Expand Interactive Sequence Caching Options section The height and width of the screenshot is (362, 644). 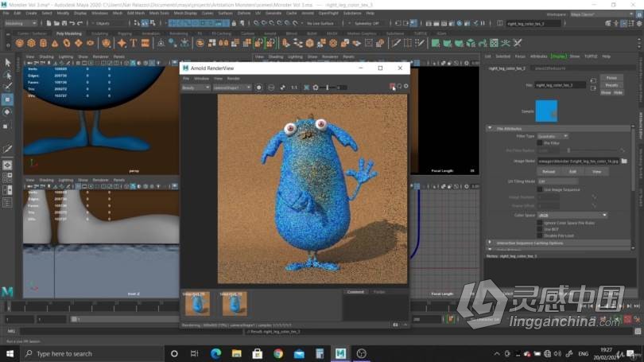pos(490,243)
